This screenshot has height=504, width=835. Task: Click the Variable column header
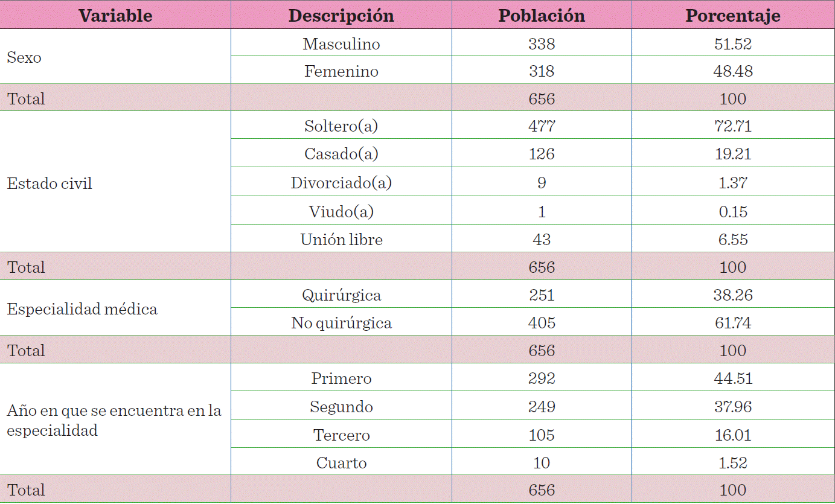115,15
